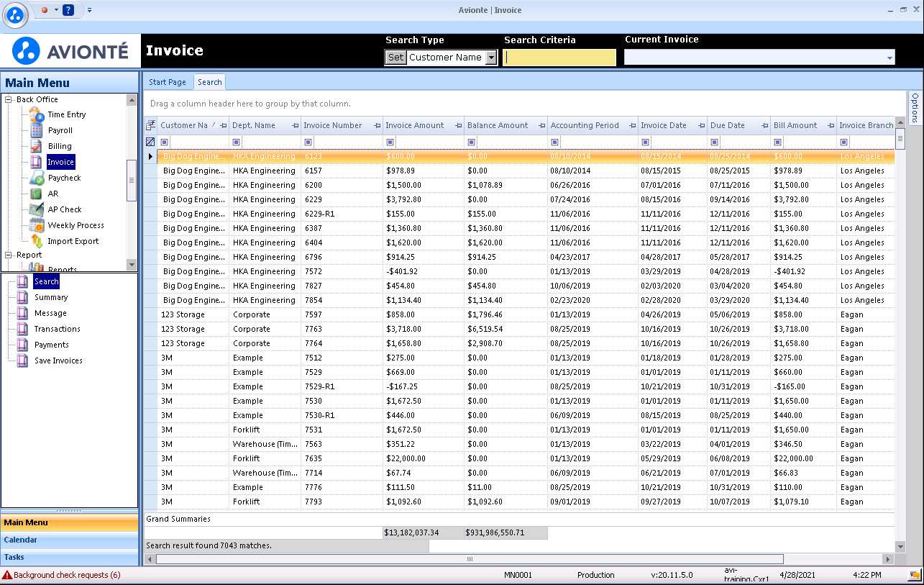Open the vertical Options side panel
Image resolution: width=924 pixels, height=585 pixels.
tap(915, 107)
